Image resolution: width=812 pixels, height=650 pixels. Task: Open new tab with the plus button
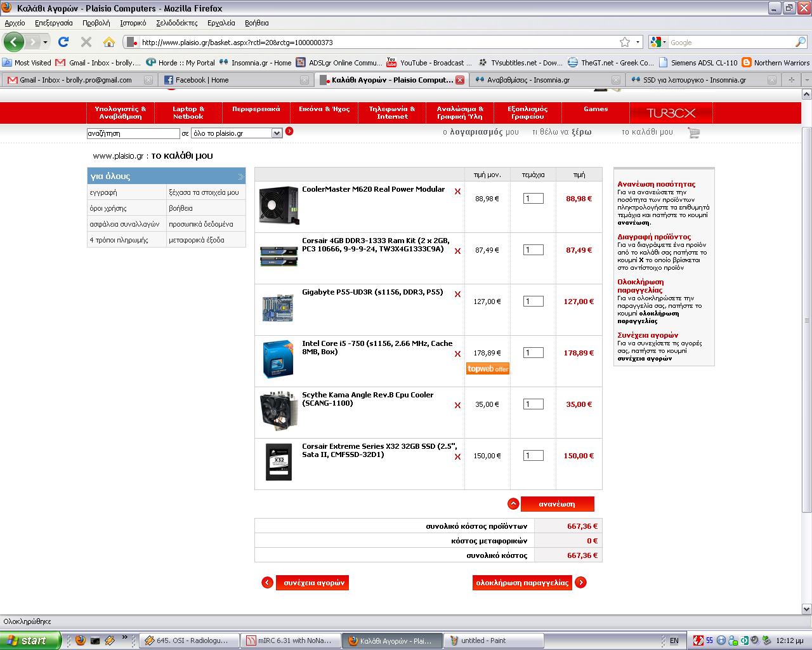click(791, 80)
